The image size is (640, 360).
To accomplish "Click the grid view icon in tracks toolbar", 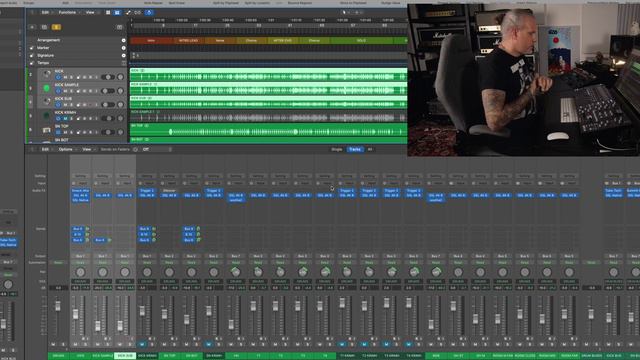I will tap(108, 13).
